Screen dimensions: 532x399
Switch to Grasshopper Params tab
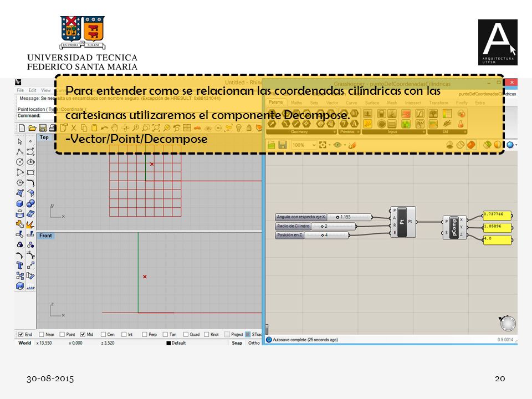coord(276,102)
